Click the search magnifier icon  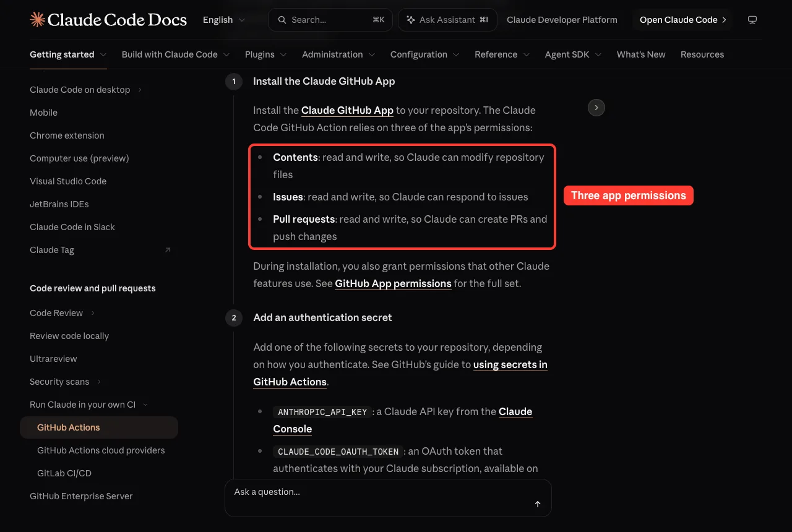tap(282, 20)
